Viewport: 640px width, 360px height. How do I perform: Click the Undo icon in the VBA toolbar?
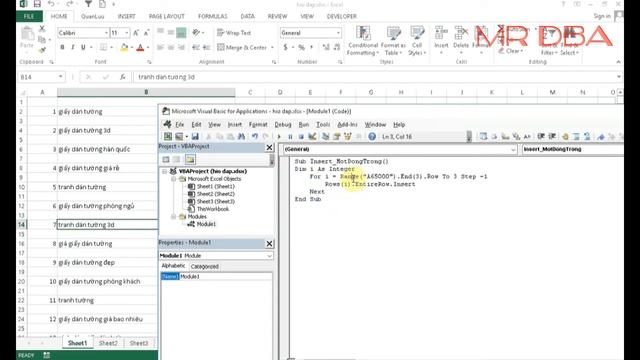pos(255,136)
